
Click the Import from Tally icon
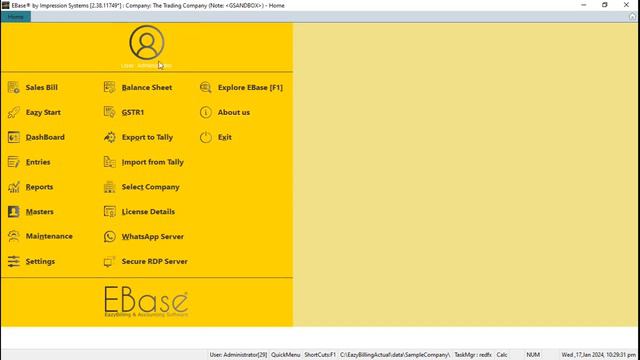pos(109,162)
